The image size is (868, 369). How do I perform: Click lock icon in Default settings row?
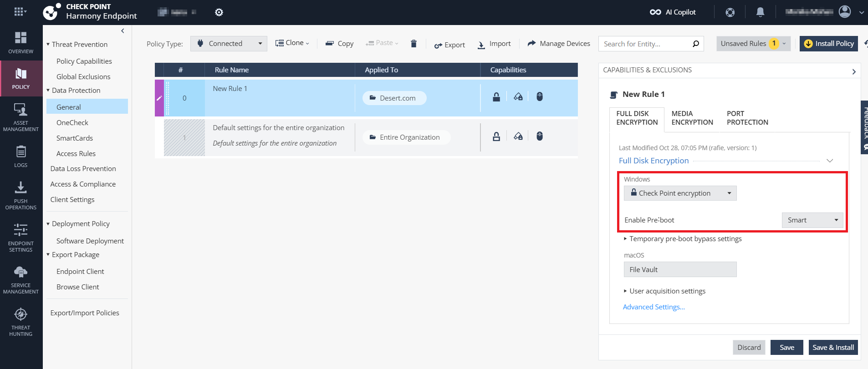tap(496, 136)
